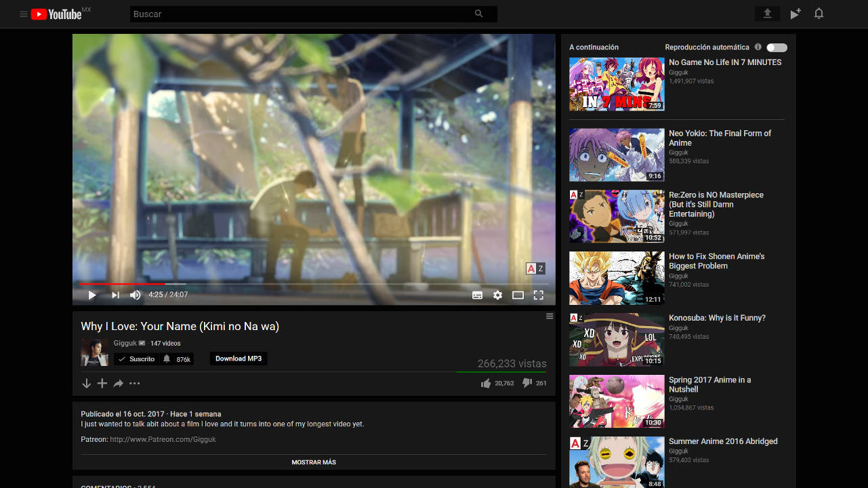
Task: Expand the description with MOSTRAR MÁS
Action: (314, 462)
